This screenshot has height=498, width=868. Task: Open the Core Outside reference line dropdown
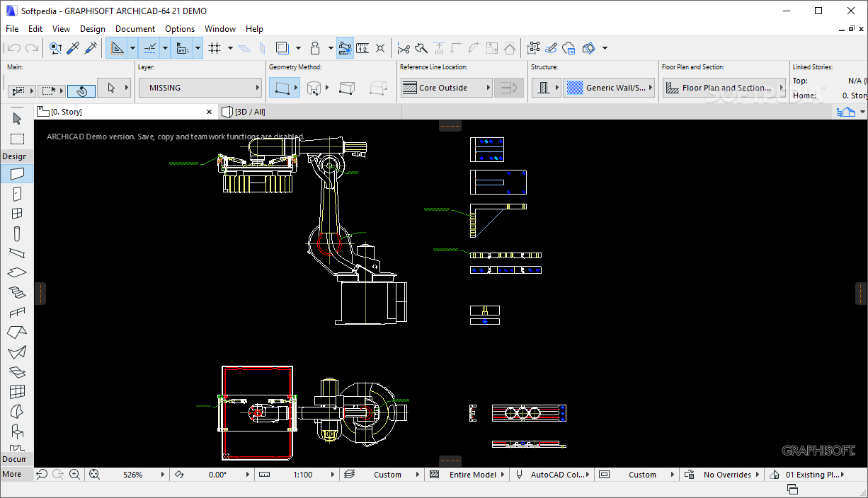[446, 88]
